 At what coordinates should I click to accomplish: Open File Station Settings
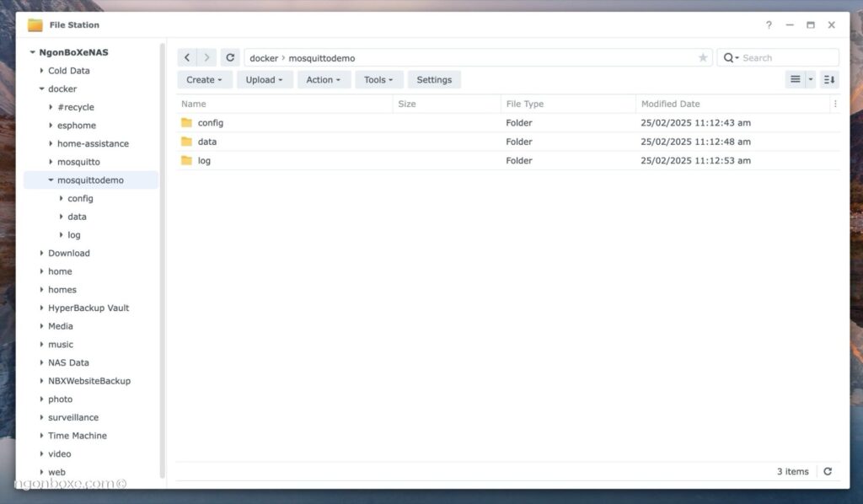pos(434,80)
